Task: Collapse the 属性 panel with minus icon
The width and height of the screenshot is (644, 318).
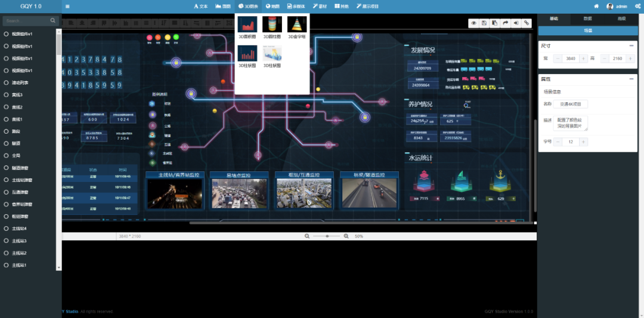Action: [x=631, y=79]
